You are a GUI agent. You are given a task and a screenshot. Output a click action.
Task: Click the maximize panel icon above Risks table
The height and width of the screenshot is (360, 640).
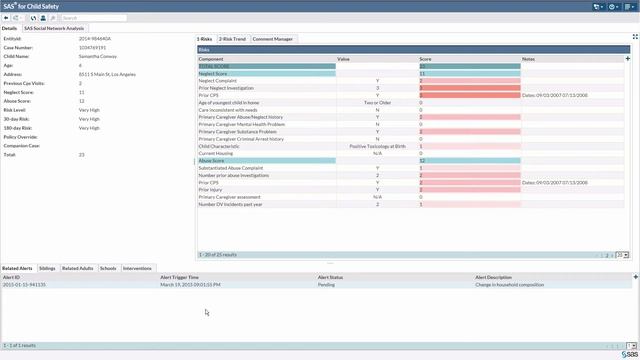point(635,37)
